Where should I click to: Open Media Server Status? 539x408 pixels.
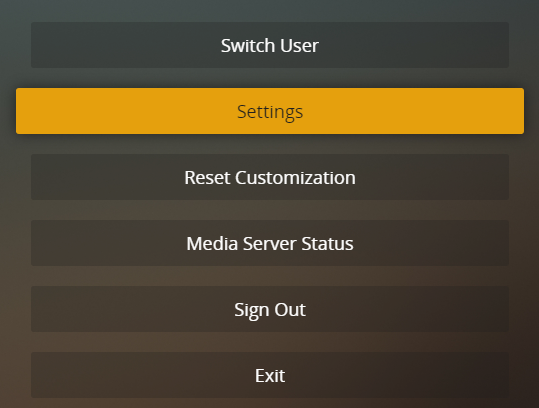click(270, 243)
